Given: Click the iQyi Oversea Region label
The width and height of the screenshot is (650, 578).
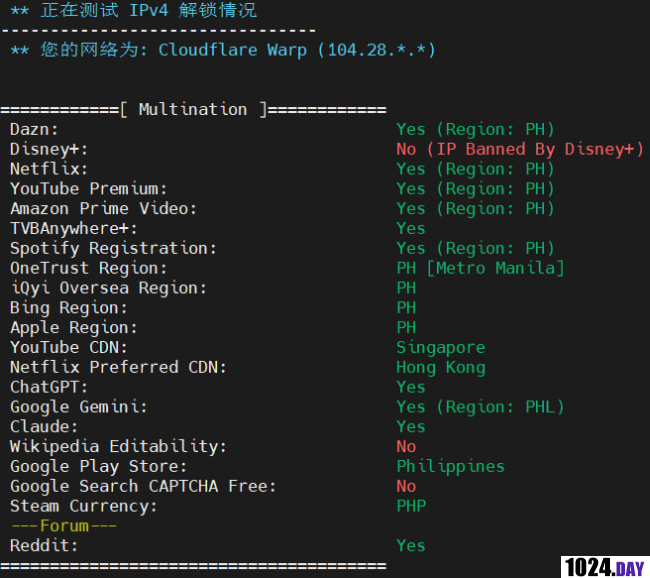Looking at the screenshot, I should click(109, 288).
